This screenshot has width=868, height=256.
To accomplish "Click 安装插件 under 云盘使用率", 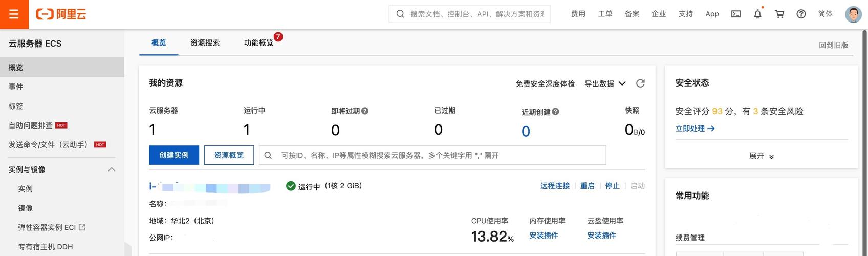I will click(x=601, y=235).
